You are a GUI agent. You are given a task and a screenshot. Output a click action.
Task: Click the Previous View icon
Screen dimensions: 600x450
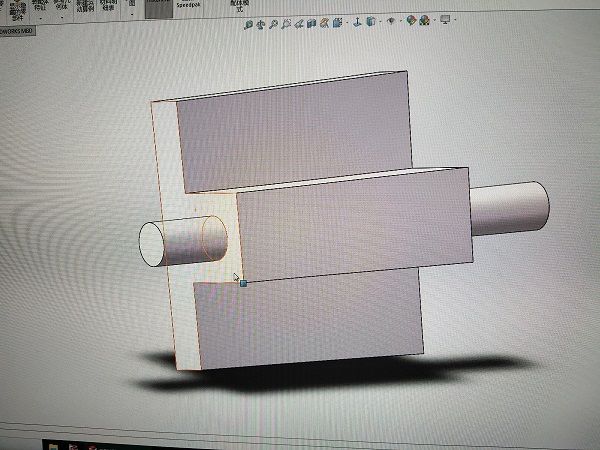[272, 20]
